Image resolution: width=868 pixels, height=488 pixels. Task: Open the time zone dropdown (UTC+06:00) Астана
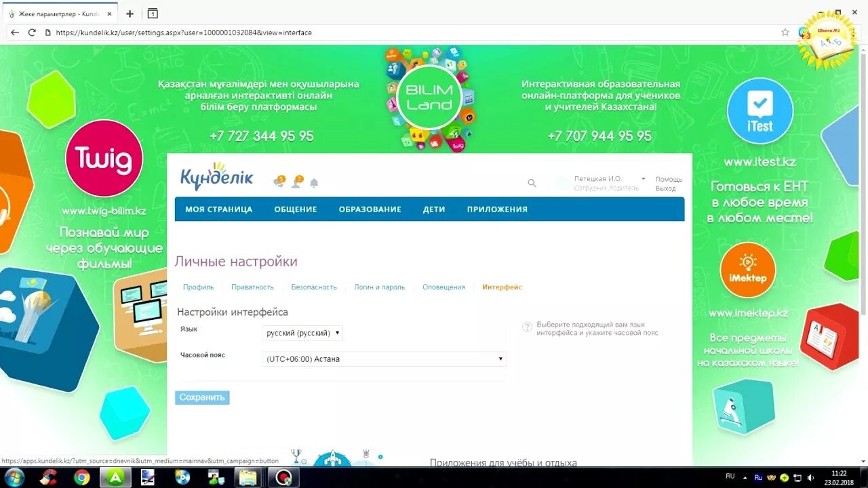coord(384,359)
